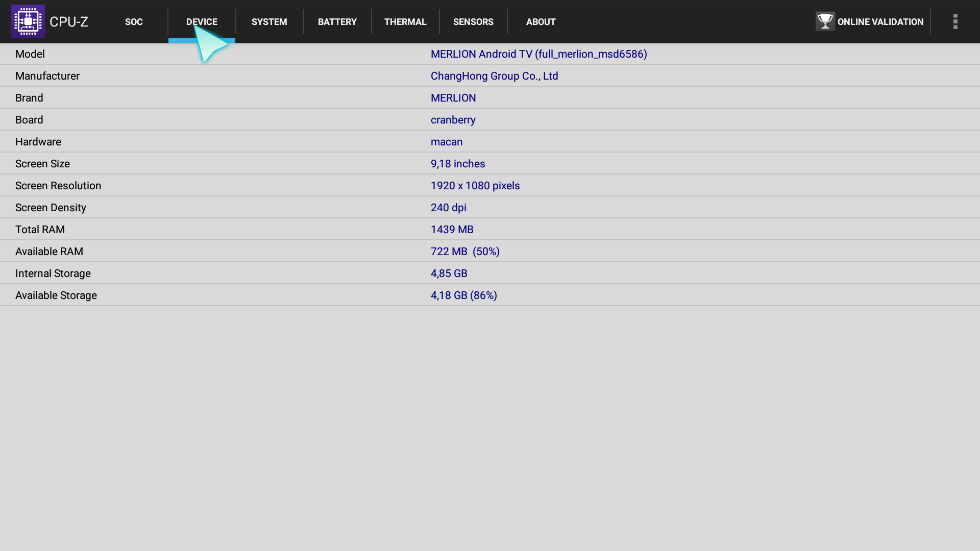The width and height of the screenshot is (980, 551).
Task: Click the Total RAM 1439 MB value
Action: point(452,230)
